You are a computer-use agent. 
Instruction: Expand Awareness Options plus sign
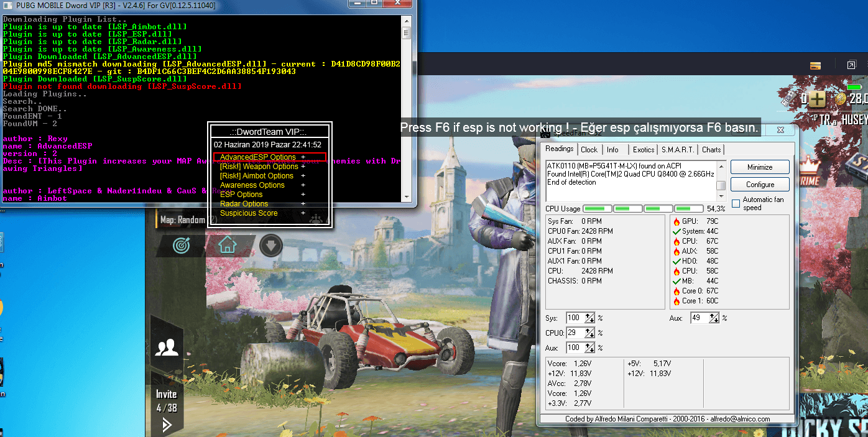pyautogui.click(x=303, y=185)
